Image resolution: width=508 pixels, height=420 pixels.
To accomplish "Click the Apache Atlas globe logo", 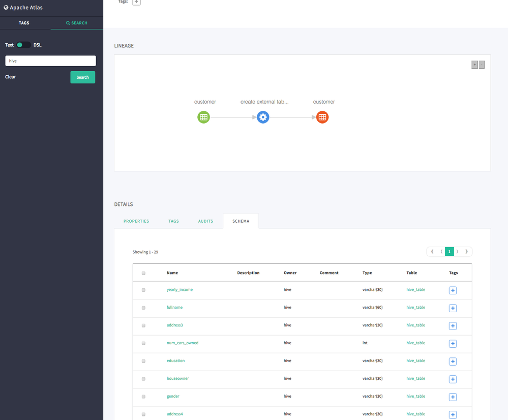I will tap(6, 7).
